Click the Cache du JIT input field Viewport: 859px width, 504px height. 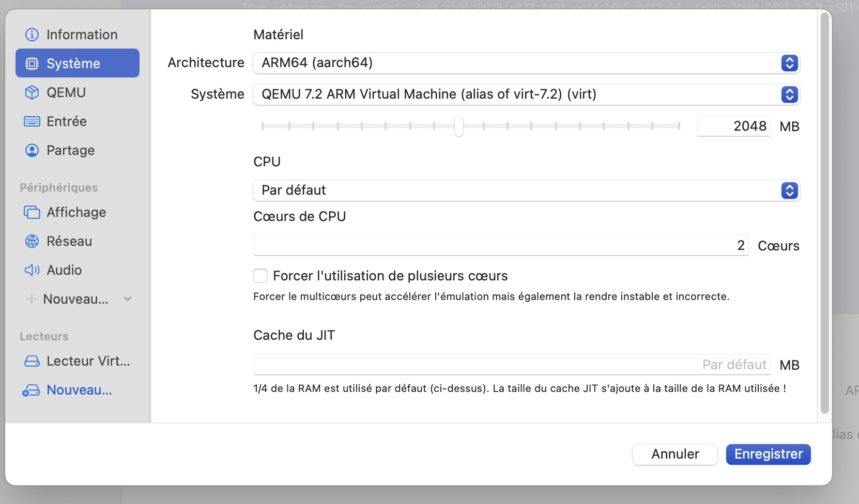[x=512, y=365]
